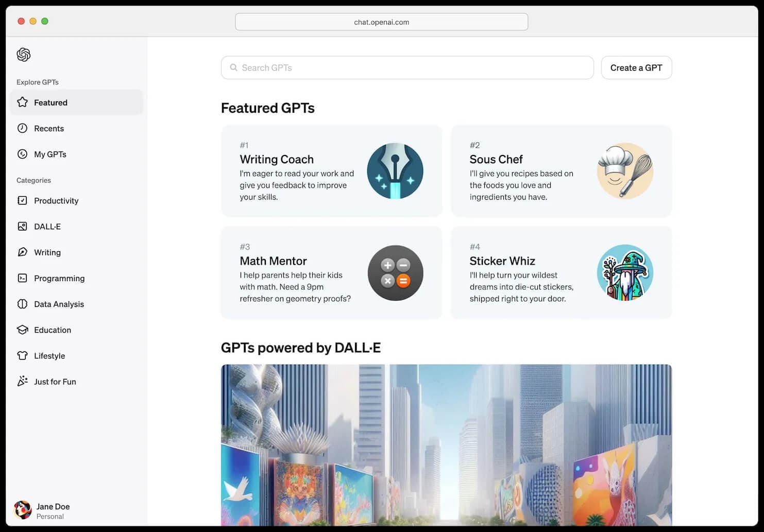Switch to My GPTs

[x=50, y=153]
